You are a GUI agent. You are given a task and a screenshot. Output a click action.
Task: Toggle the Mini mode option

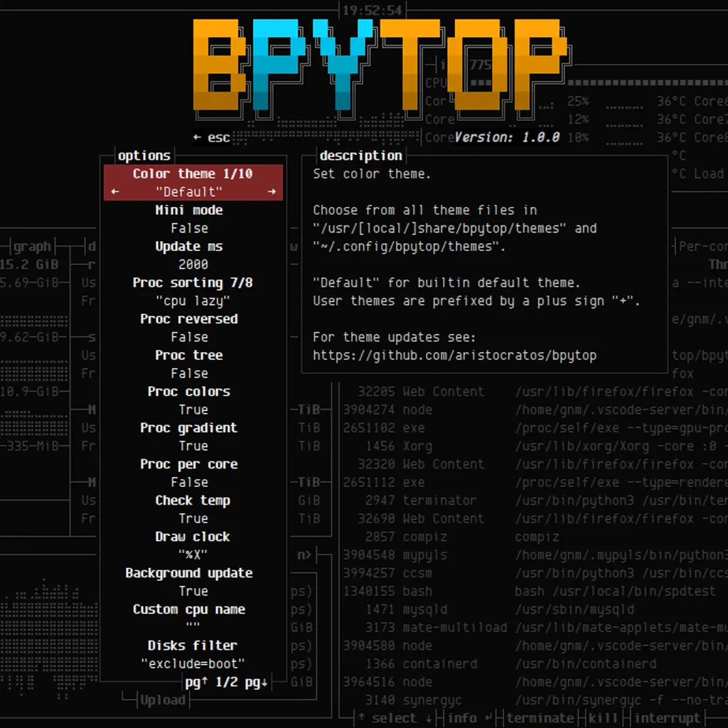click(x=189, y=228)
